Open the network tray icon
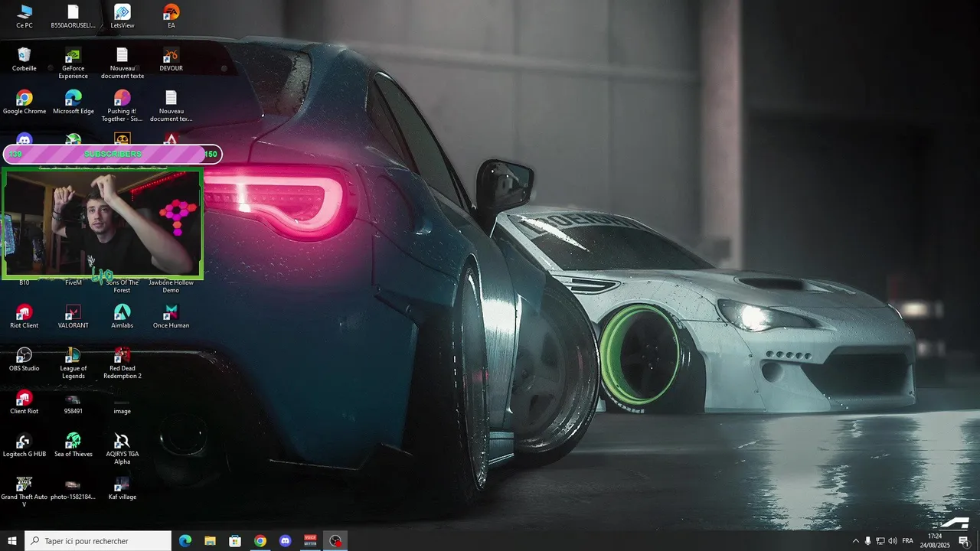 pos(880,541)
